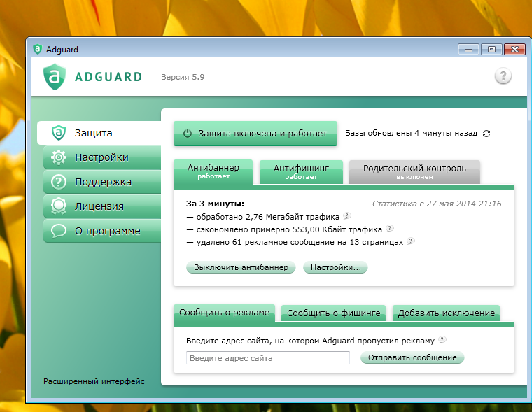Open the Поддержка section in sidebar
This screenshot has height=412, width=532.
[x=102, y=182]
